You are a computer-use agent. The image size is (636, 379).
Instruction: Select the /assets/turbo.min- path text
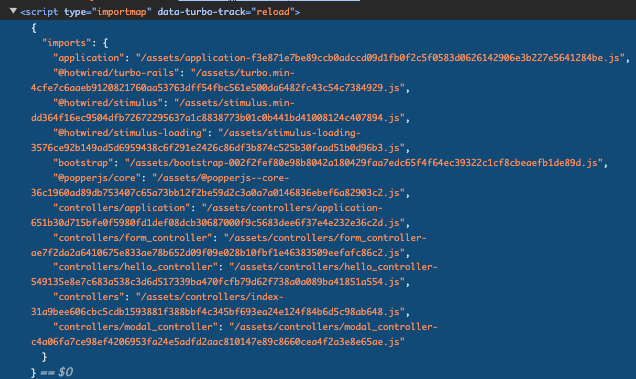[x=243, y=73]
